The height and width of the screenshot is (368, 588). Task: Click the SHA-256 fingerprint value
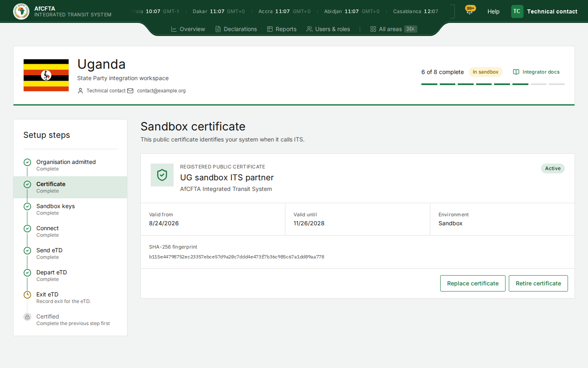coord(236,257)
